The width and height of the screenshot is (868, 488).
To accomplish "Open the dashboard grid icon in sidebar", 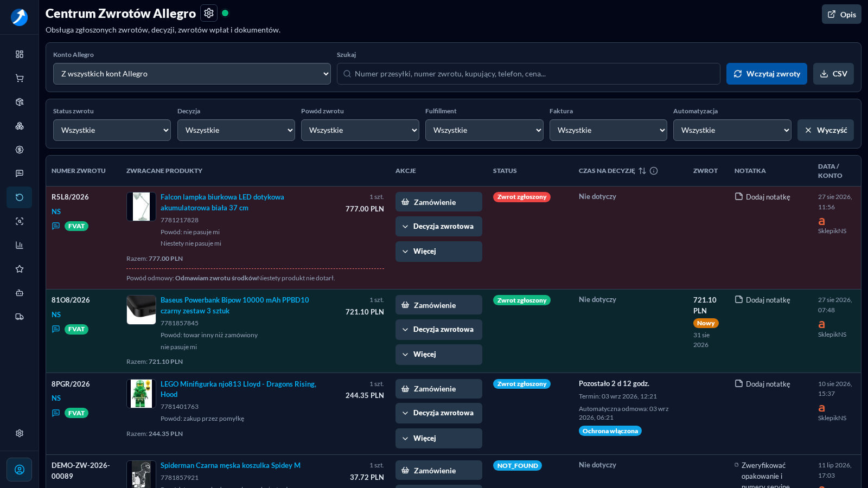I will pyautogui.click(x=20, y=54).
